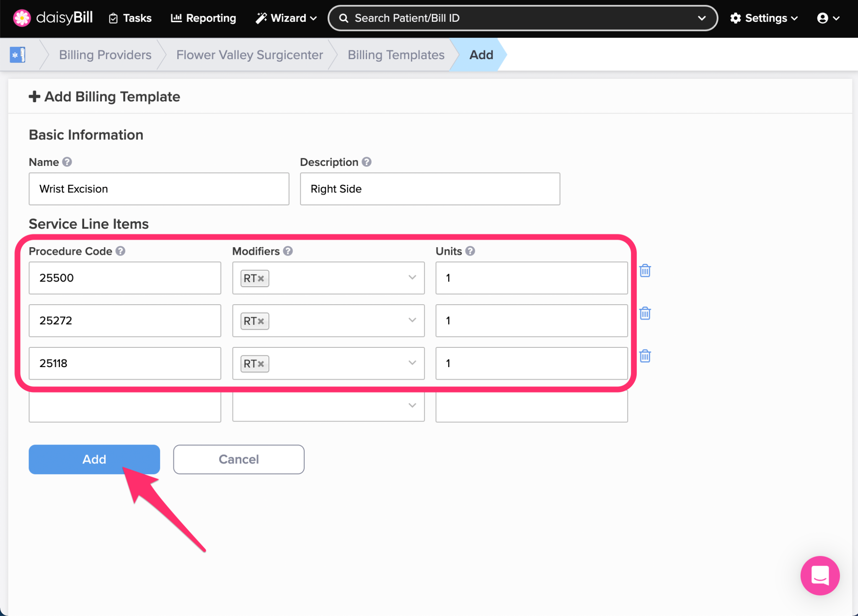858x616 pixels.
Task: Click the Units help question mark
Action: pyautogui.click(x=470, y=251)
